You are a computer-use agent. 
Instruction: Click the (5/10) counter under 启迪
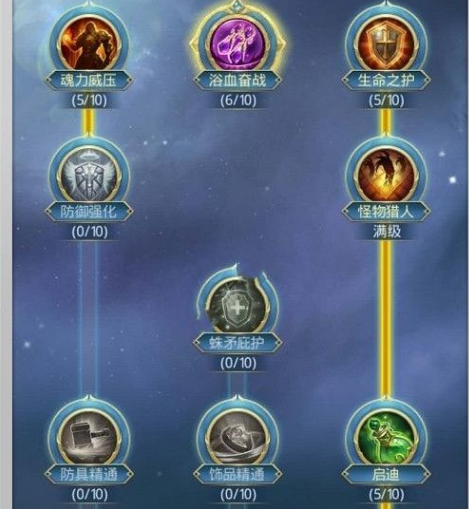386,494
